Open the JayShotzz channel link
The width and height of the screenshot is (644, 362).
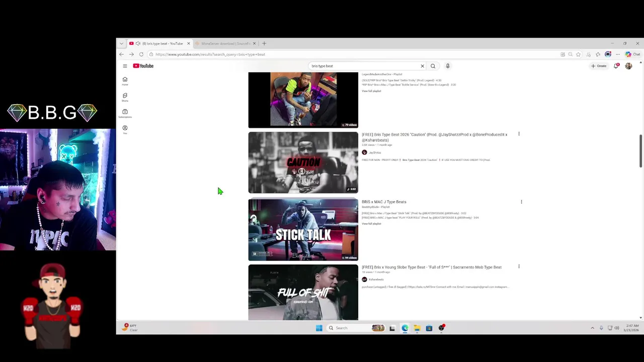pyautogui.click(x=375, y=152)
